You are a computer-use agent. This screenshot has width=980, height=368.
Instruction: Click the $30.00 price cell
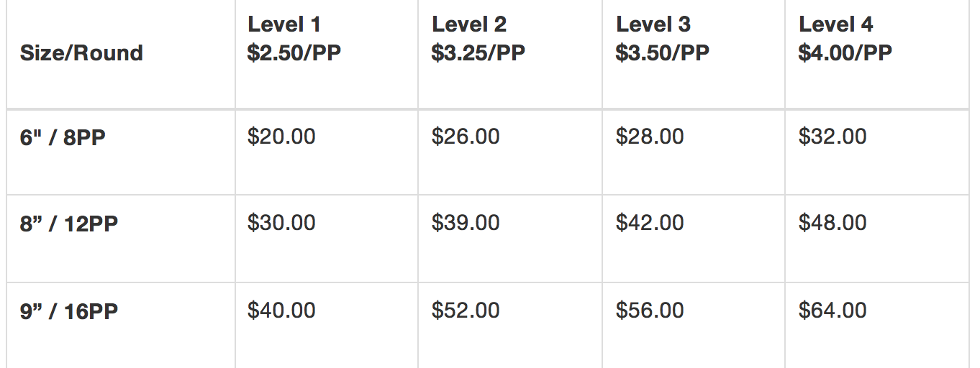[x=281, y=223]
